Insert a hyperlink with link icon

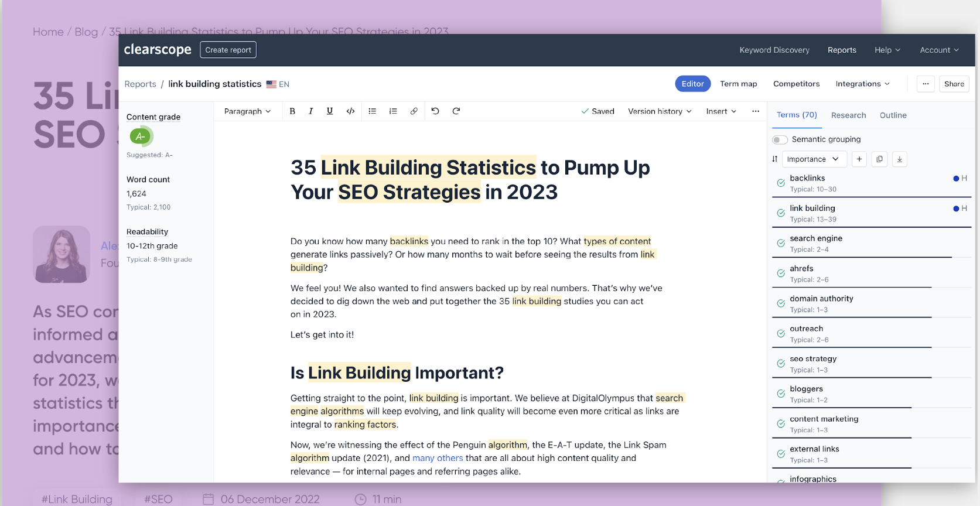(414, 111)
